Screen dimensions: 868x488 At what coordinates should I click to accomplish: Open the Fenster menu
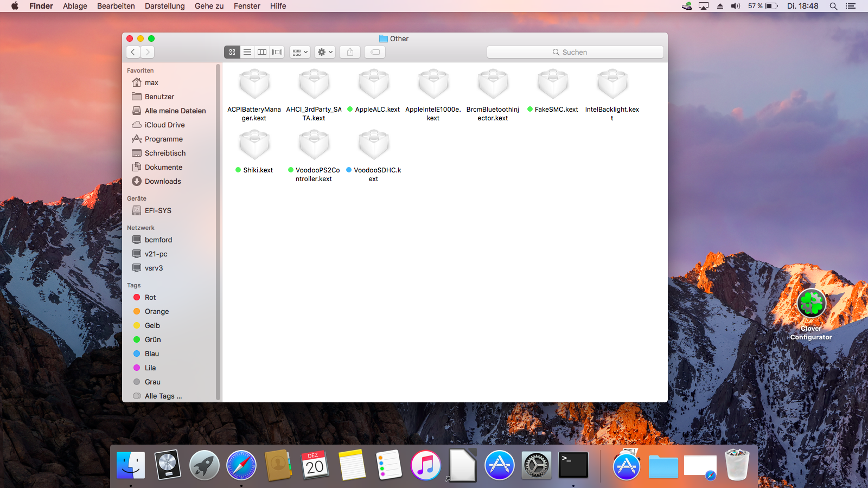click(247, 6)
